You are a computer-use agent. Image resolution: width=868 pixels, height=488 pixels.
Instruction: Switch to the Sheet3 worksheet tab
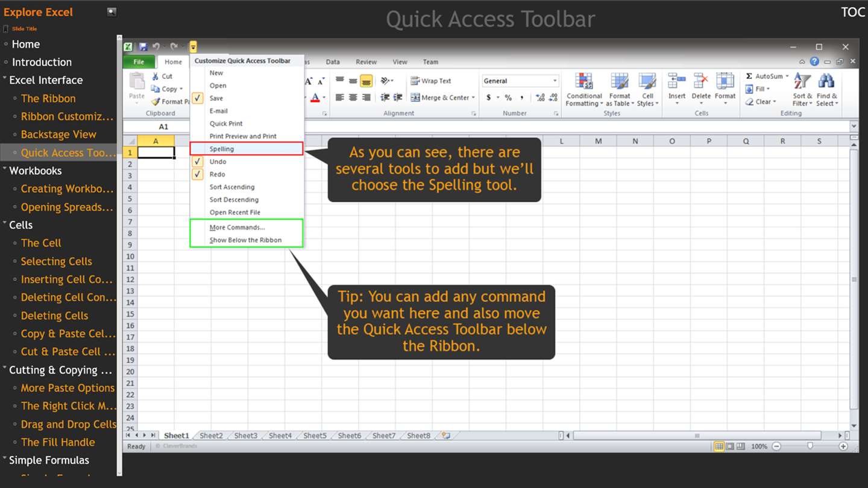coord(245,436)
